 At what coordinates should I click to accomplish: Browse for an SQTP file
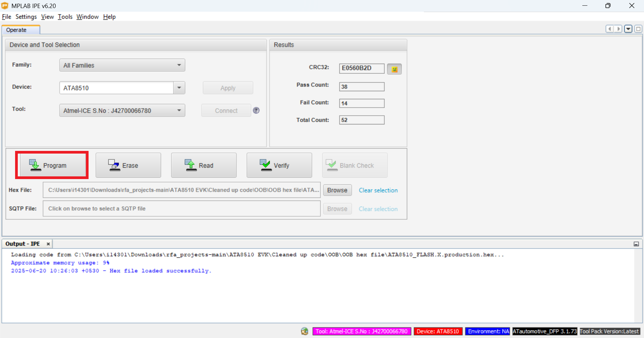tap(337, 209)
